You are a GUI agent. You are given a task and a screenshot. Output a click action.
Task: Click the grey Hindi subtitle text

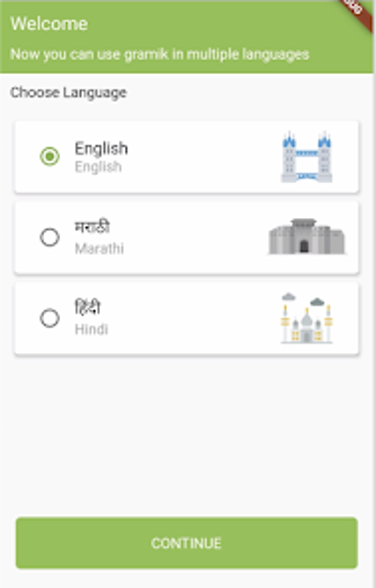tap(91, 329)
